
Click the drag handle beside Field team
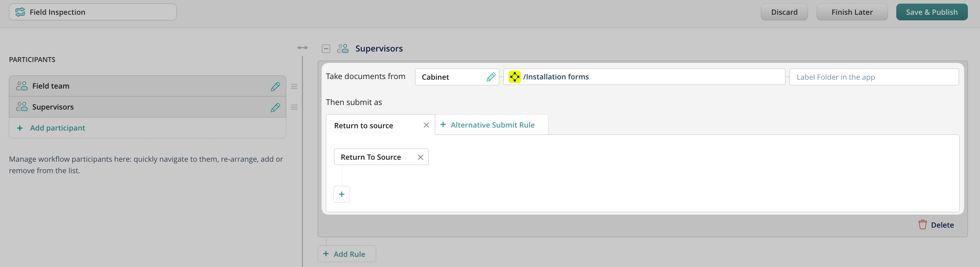pos(294,86)
